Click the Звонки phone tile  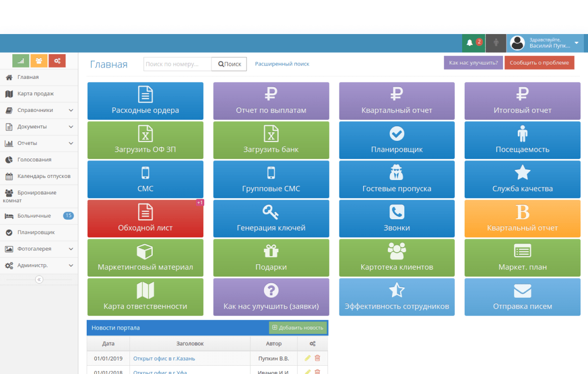[x=397, y=218]
